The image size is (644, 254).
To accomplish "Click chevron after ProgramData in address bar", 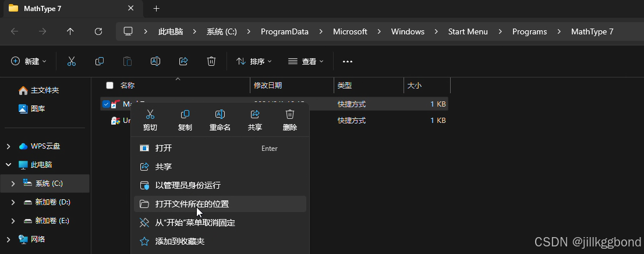I will click(x=321, y=31).
